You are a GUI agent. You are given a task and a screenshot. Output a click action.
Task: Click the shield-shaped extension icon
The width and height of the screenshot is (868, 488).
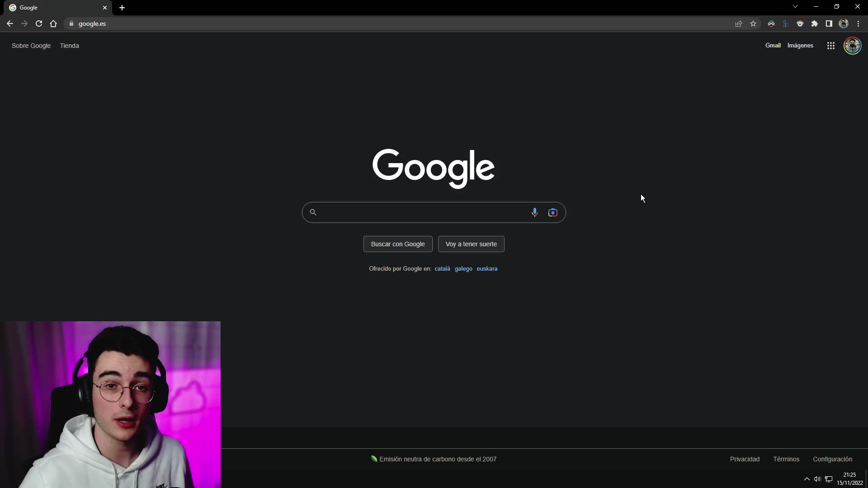point(800,23)
